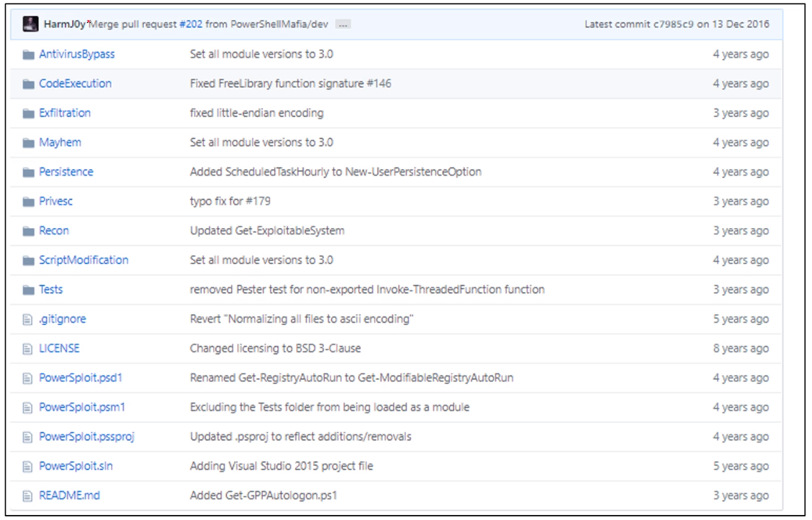This screenshot has width=812, height=520.
Task: Open the AntivirusBypass folder
Action: coord(77,55)
